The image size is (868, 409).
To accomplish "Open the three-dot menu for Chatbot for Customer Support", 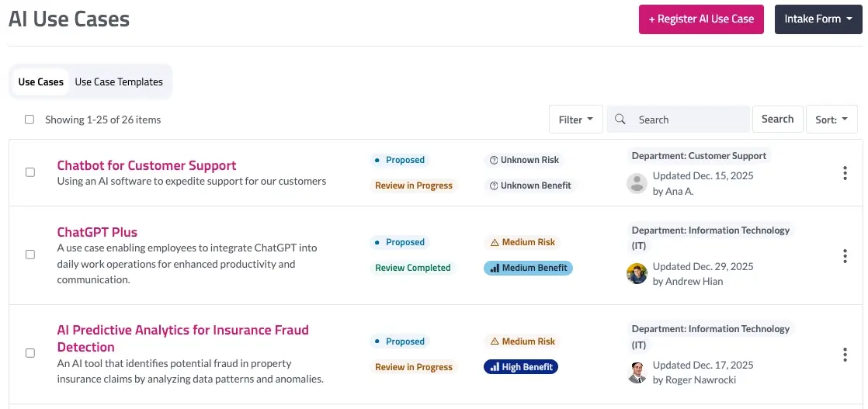I will [845, 173].
